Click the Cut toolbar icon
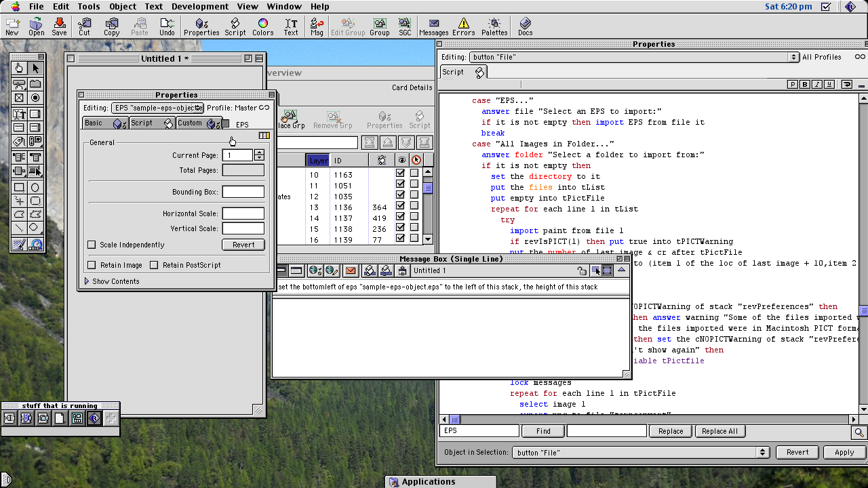The image size is (868, 488). pos(84,27)
